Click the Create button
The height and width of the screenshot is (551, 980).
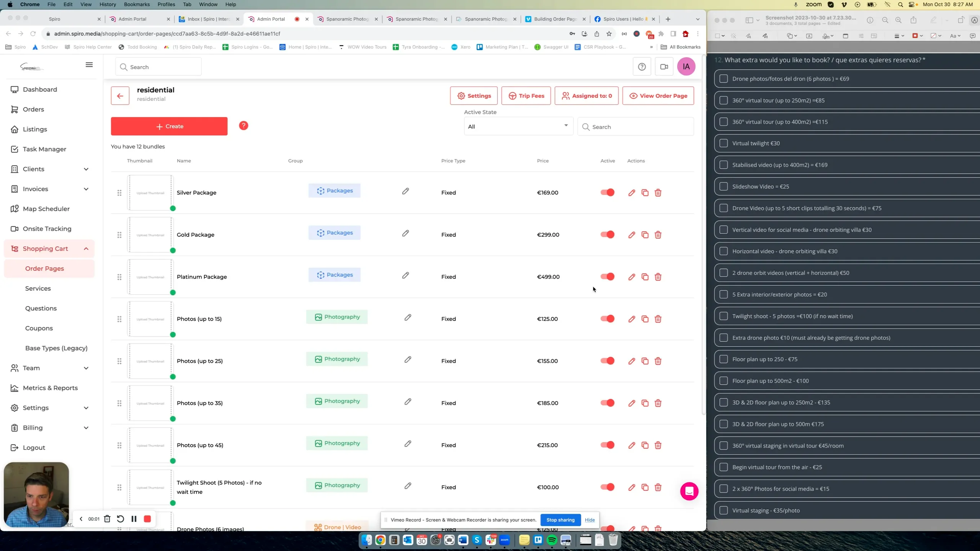169,126
